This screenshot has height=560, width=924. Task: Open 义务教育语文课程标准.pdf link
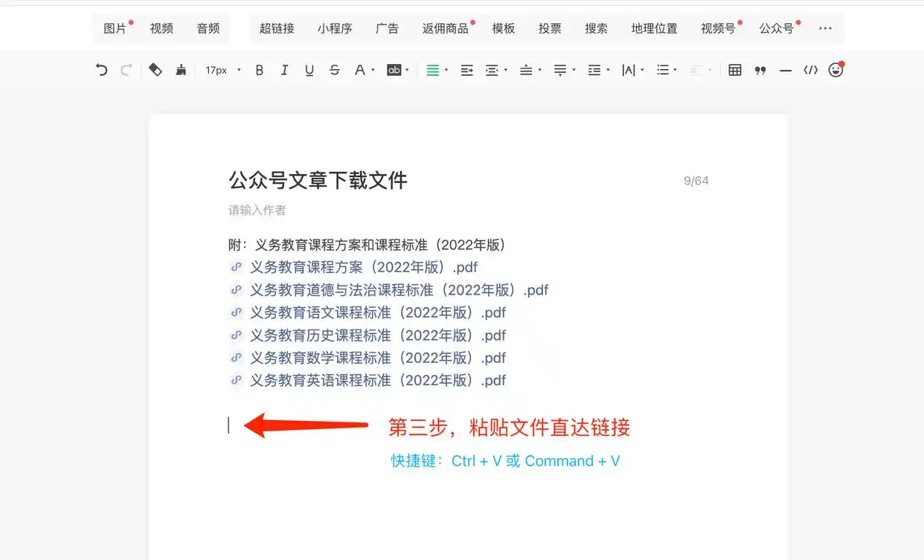(x=377, y=312)
